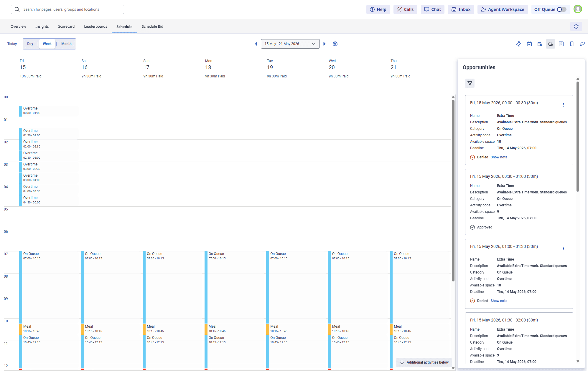Click the denied status icon on the 00:00 - 00:30 opportunity
588x373 pixels.
pos(472,157)
